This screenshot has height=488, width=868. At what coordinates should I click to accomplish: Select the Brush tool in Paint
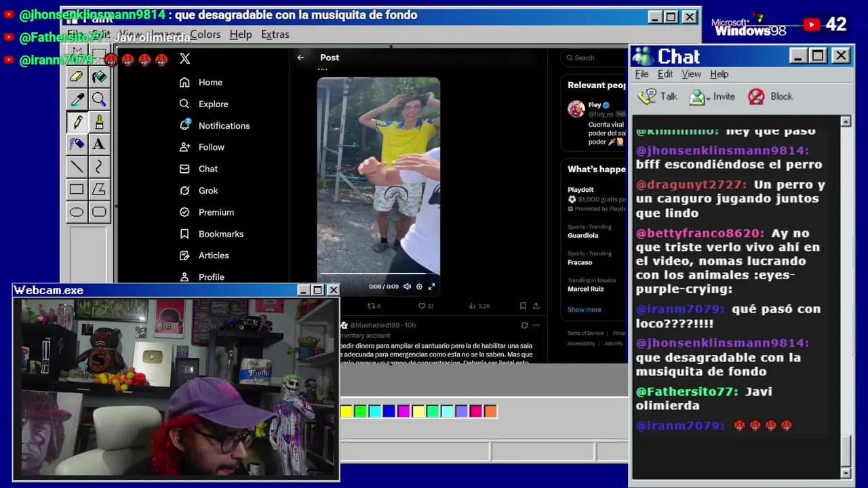click(x=99, y=122)
